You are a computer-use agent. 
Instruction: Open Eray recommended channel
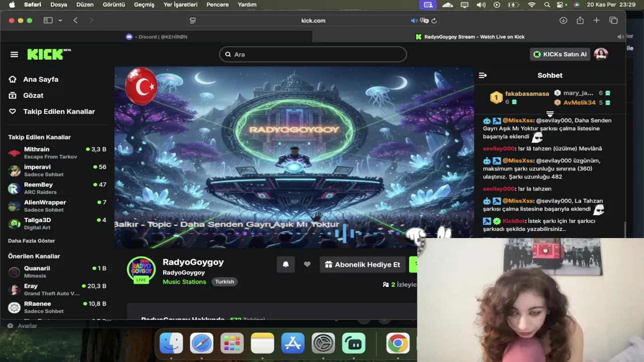coord(57,289)
